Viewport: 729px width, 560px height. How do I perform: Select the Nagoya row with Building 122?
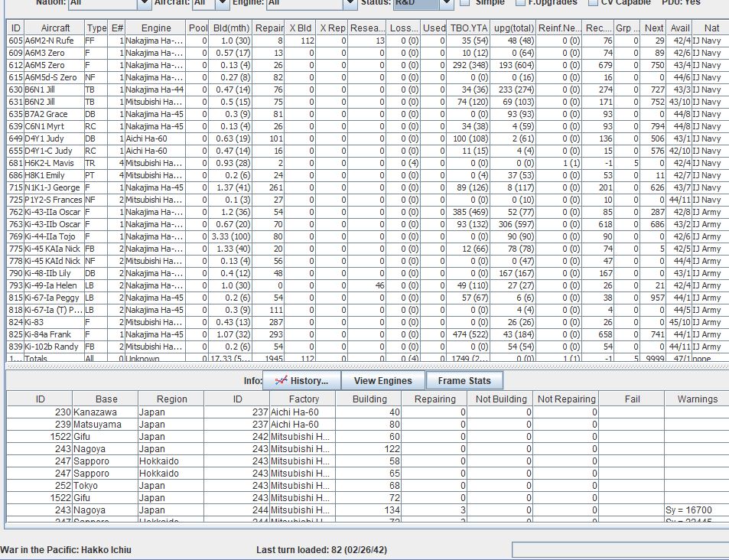pyautogui.click(x=368, y=449)
